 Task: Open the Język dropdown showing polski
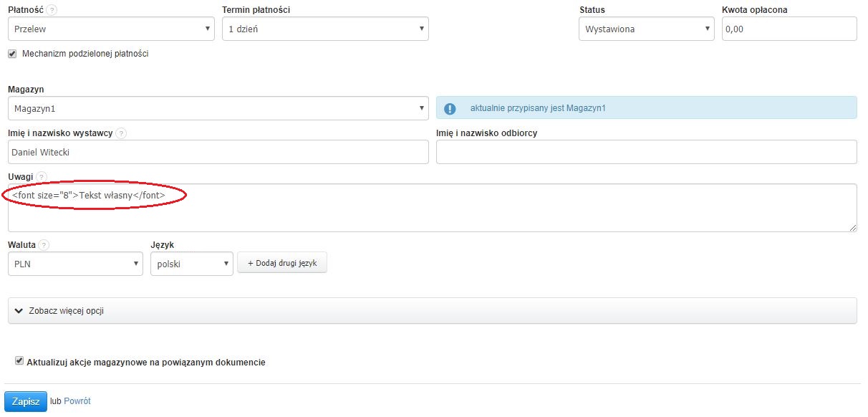pos(191,264)
